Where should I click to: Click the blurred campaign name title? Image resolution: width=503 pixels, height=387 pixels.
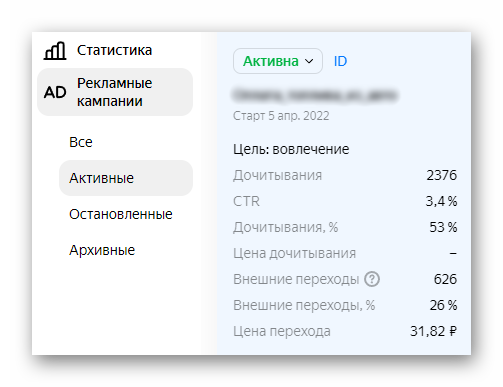coord(315,95)
